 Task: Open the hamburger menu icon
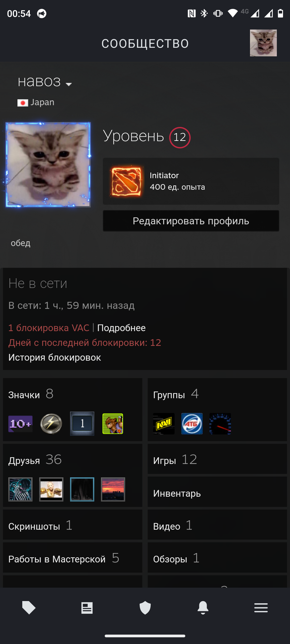[x=261, y=608]
